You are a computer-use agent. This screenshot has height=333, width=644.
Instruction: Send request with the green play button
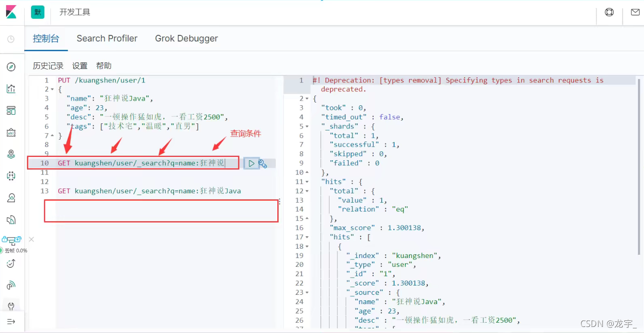tap(251, 163)
